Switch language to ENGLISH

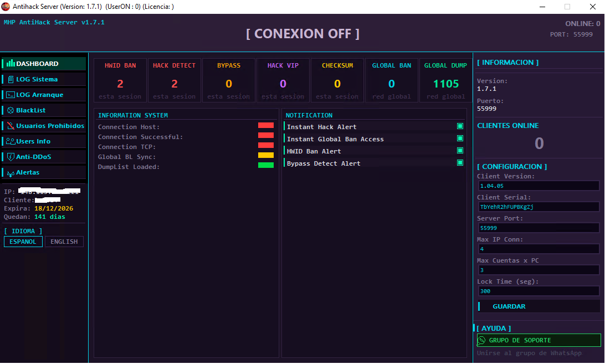point(64,242)
